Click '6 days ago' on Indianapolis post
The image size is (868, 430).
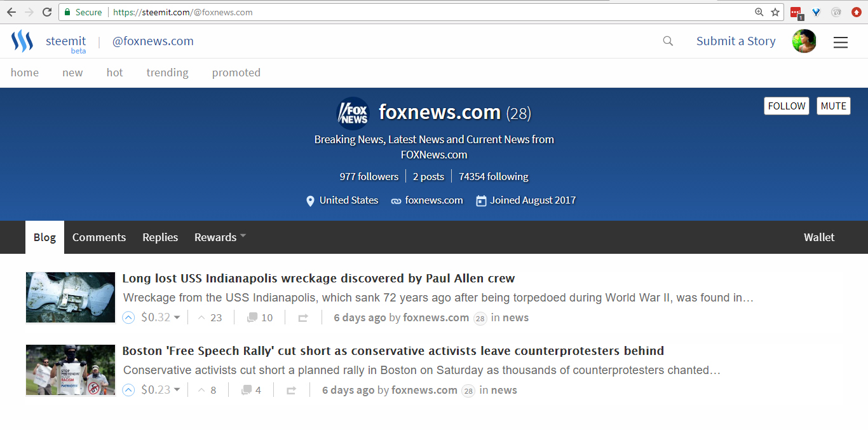tap(360, 317)
